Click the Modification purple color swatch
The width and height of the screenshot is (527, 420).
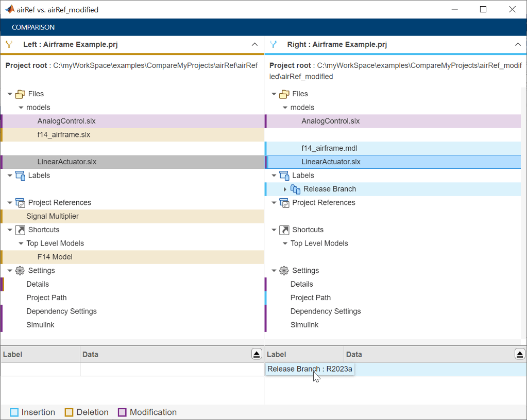(x=123, y=412)
